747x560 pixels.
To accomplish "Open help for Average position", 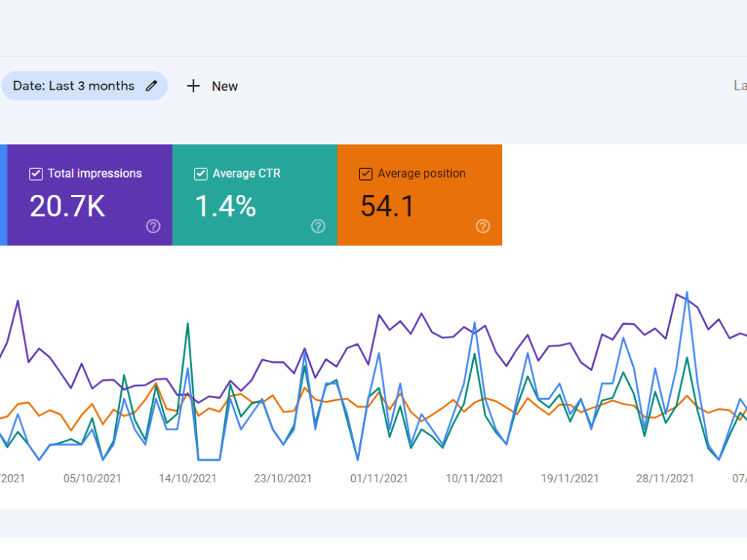I will (x=483, y=226).
